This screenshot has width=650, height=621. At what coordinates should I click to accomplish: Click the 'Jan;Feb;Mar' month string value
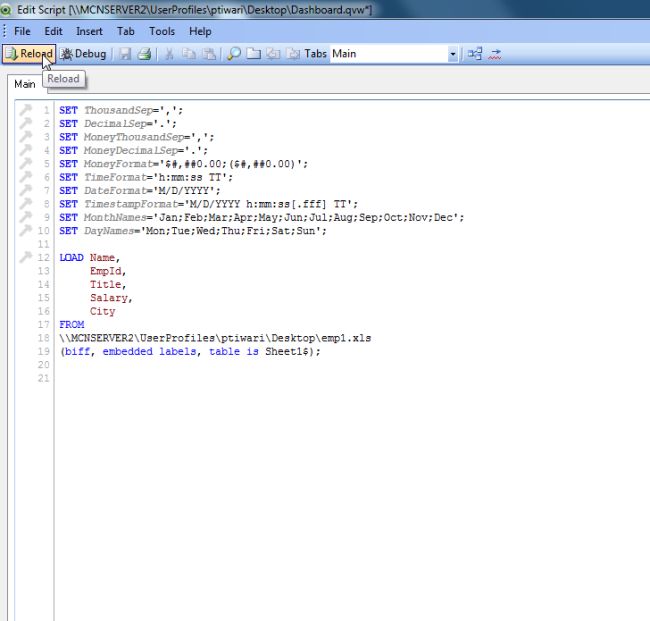pos(308,217)
